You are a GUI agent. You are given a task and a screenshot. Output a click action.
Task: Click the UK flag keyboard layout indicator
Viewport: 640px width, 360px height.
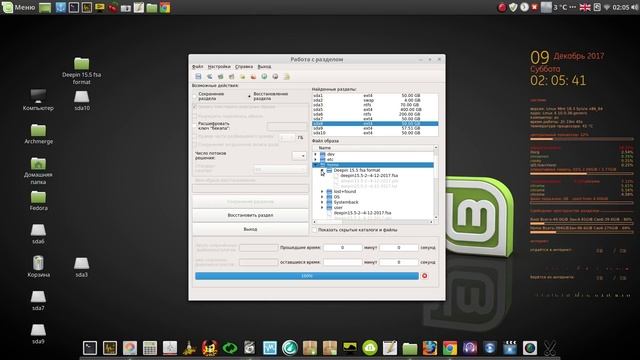[x=585, y=7]
